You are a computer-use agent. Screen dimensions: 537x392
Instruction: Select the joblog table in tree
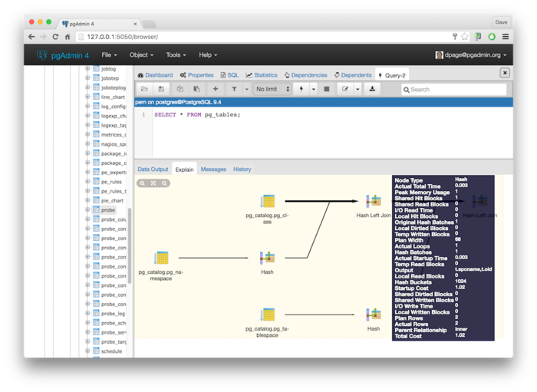pos(109,69)
